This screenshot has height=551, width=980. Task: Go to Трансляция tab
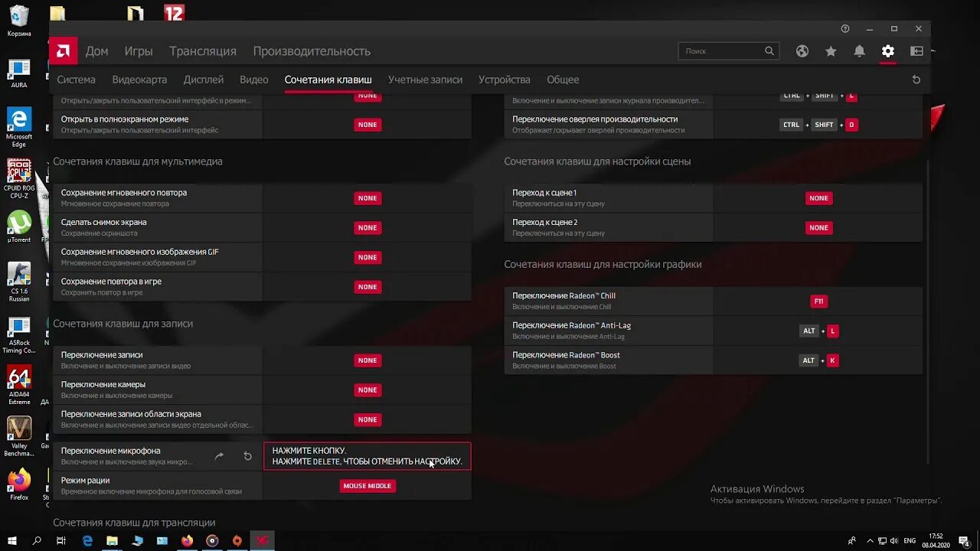[203, 51]
